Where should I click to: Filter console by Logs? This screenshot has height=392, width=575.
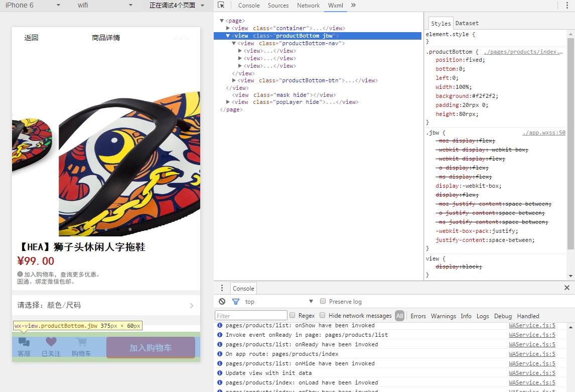pyautogui.click(x=483, y=316)
